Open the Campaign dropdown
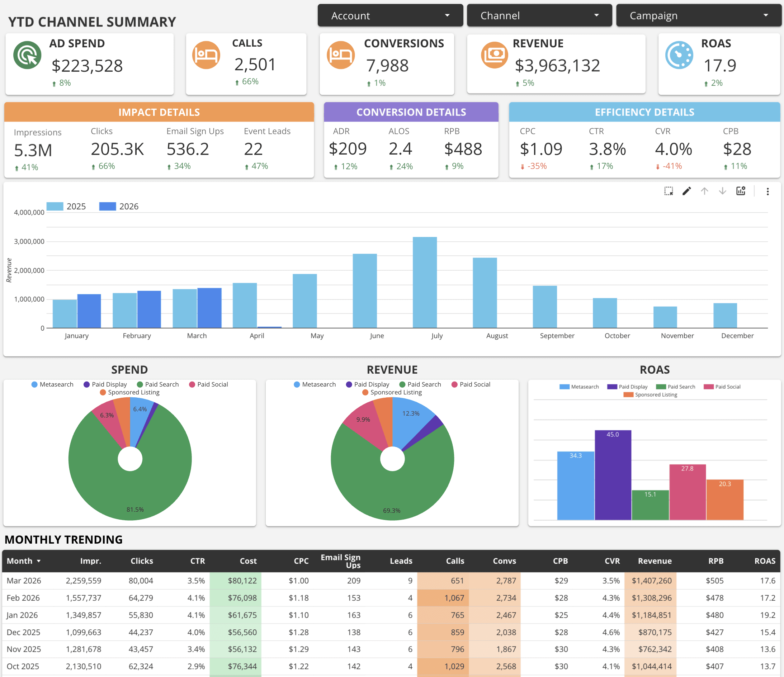 coord(698,15)
